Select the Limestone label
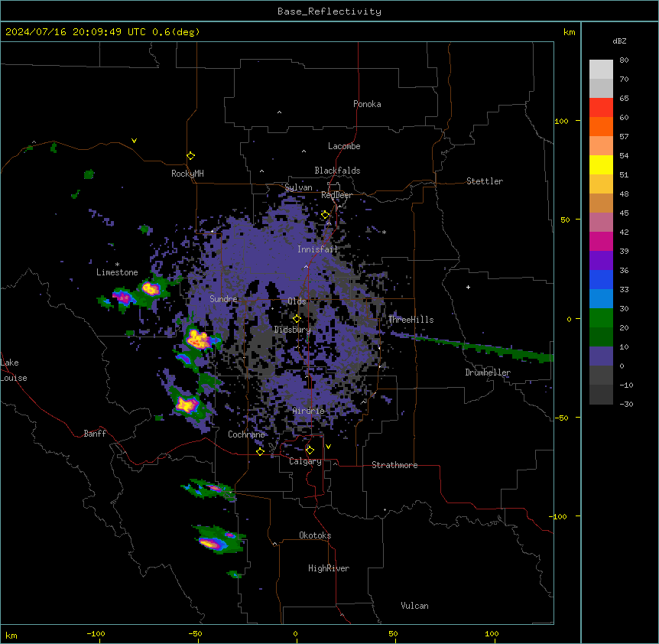 click(x=117, y=272)
